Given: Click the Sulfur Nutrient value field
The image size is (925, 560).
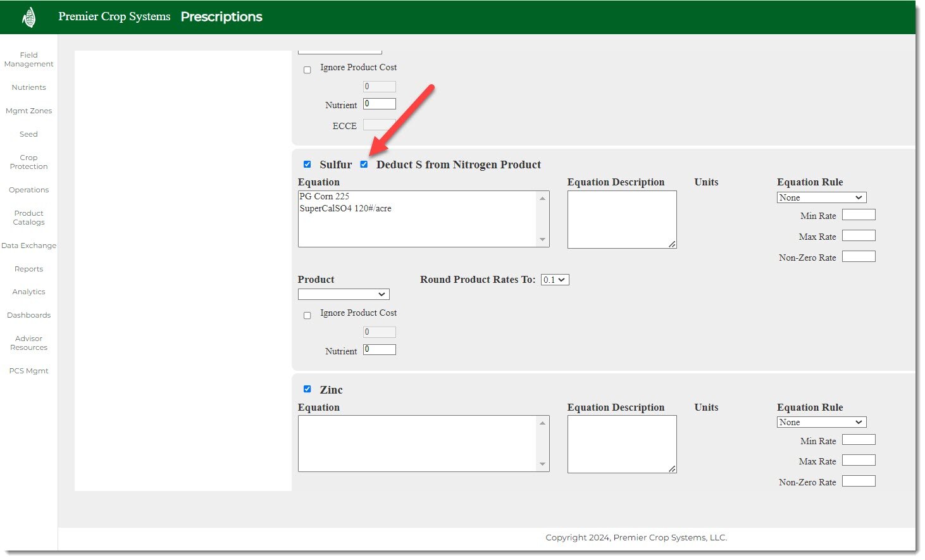Looking at the screenshot, I should tap(380, 350).
